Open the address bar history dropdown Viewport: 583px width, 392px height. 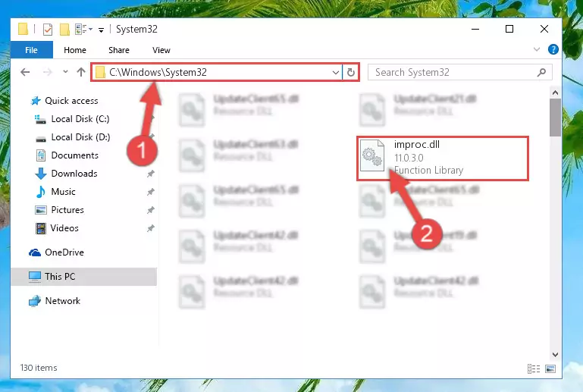pyautogui.click(x=335, y=73)
